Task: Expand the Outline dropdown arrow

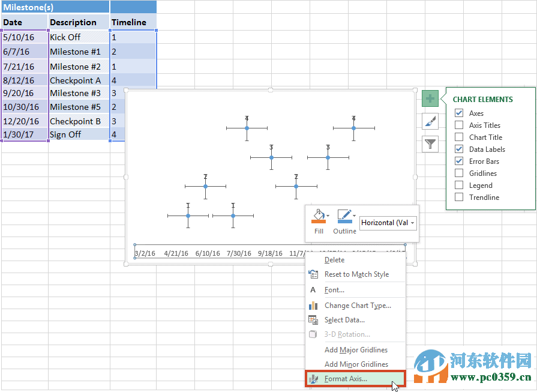Action: point(354,216)
